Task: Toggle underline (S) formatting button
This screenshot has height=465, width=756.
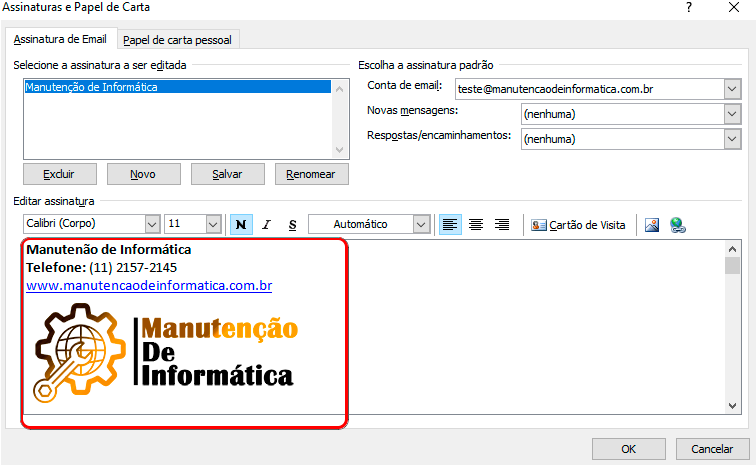Action: tap(292, 225)
